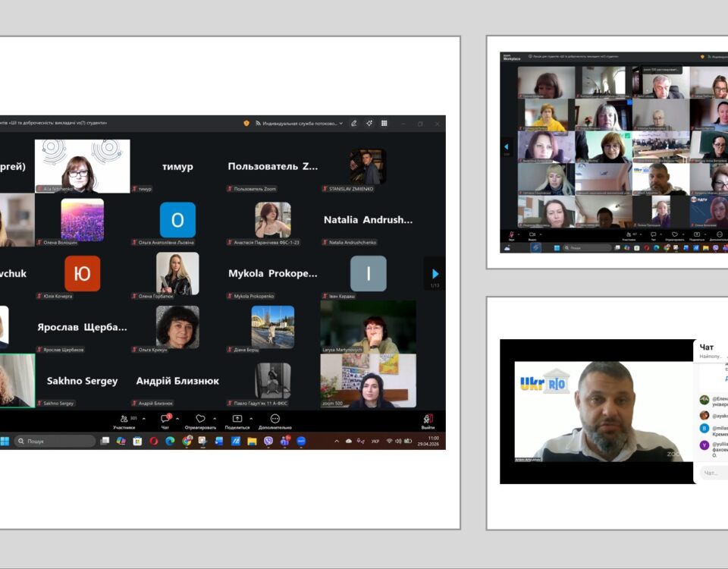The height and width of the screenshot is (569, 728).
Task: Open the Чат chat button
Action: [x=165, y=419]
